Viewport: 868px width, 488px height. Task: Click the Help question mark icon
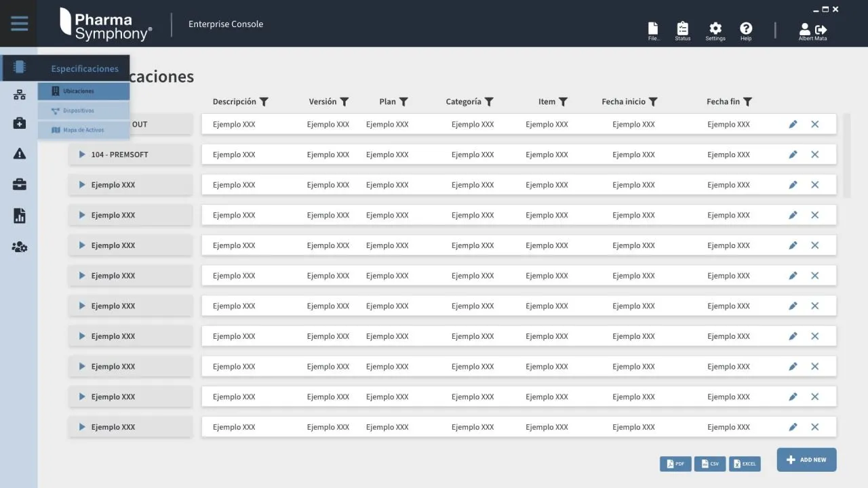746,30
